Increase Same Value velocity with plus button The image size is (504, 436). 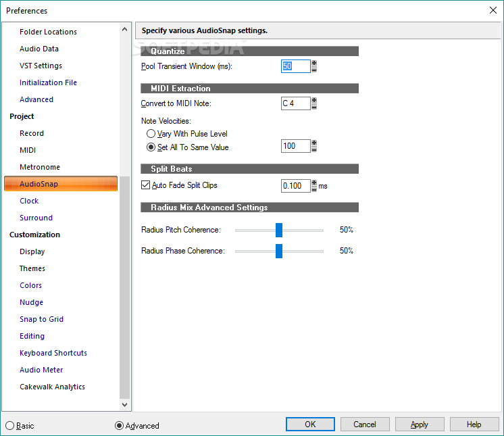(x=314, y=143)
